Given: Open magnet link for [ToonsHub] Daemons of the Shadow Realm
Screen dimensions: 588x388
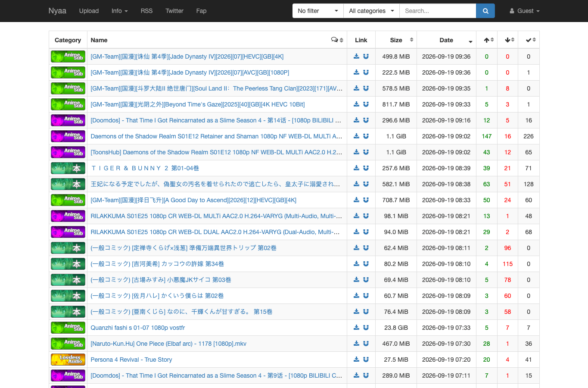Looking at the screenshot, I should click(366, 152).
